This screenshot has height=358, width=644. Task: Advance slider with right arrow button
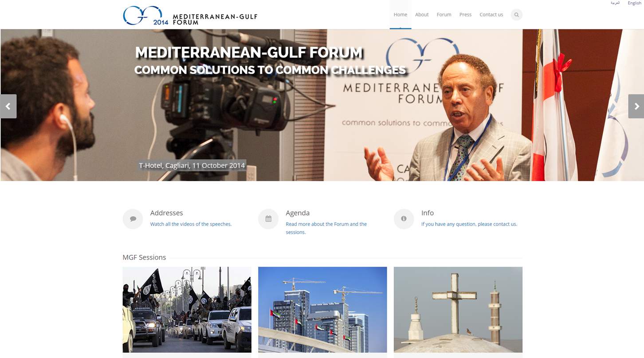pos(636,106)
